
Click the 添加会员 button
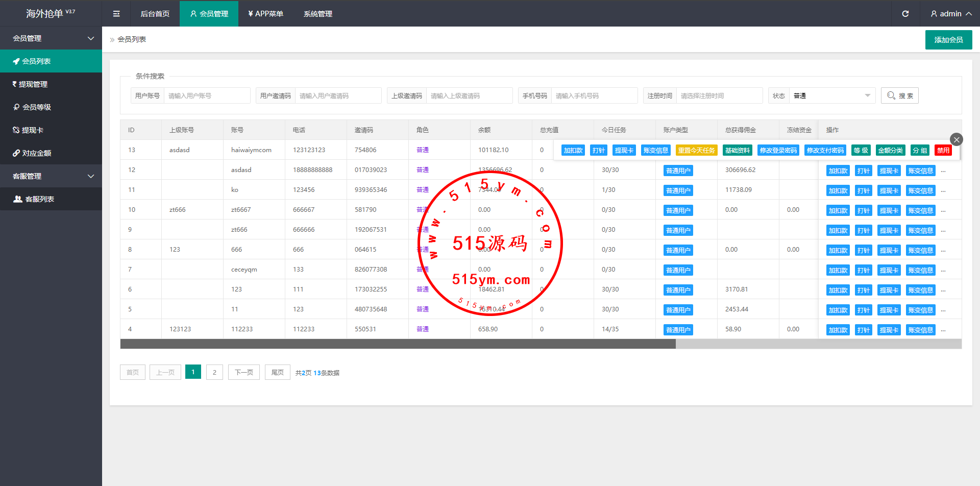(x=948, y=40)
